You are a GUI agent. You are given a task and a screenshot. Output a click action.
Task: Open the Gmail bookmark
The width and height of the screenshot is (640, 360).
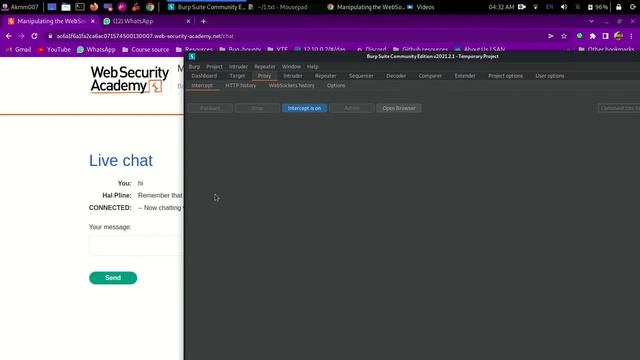(x=19, y=49)
